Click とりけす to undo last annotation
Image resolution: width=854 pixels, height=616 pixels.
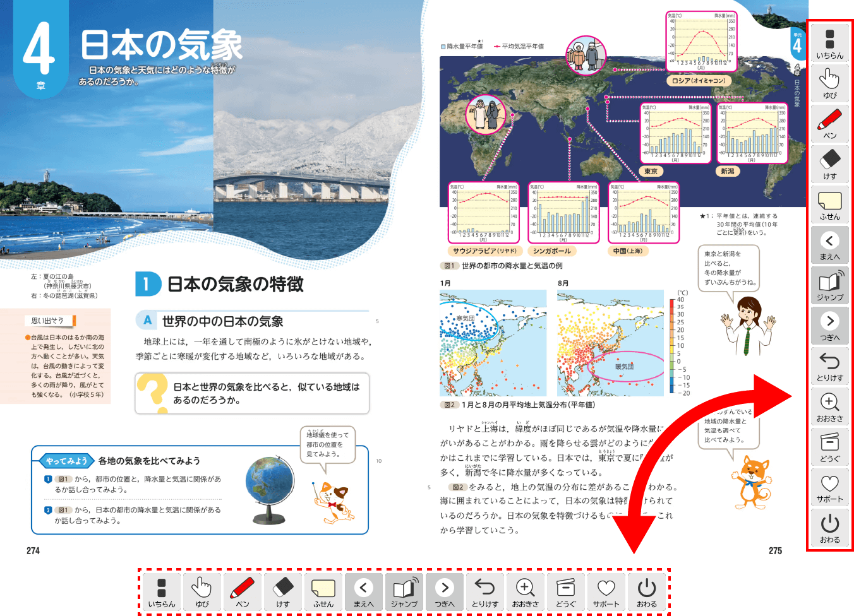pos(829,365)
